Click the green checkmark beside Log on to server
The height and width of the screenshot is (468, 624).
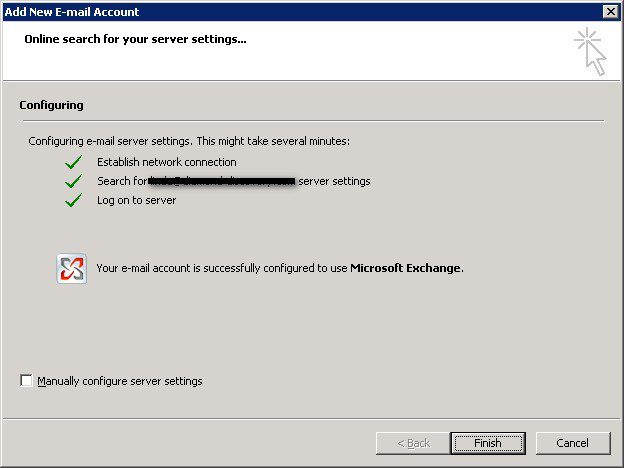(x=74, y=200)
